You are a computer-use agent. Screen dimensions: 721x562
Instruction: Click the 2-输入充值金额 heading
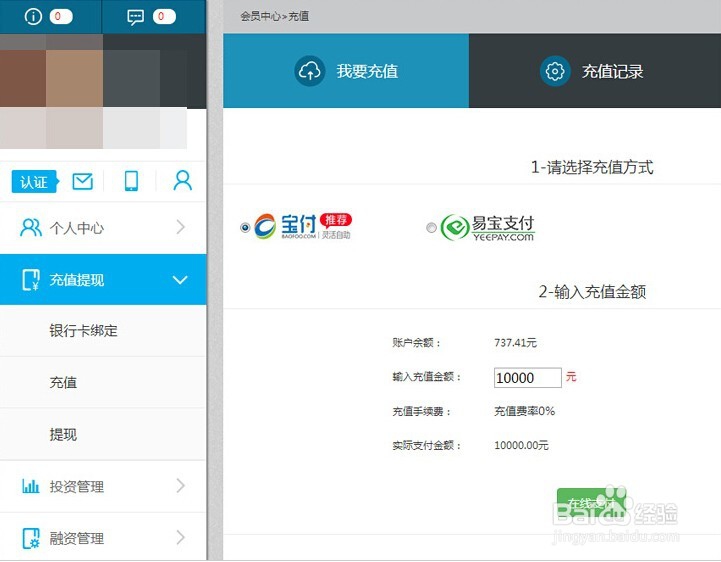click(592, 292)
